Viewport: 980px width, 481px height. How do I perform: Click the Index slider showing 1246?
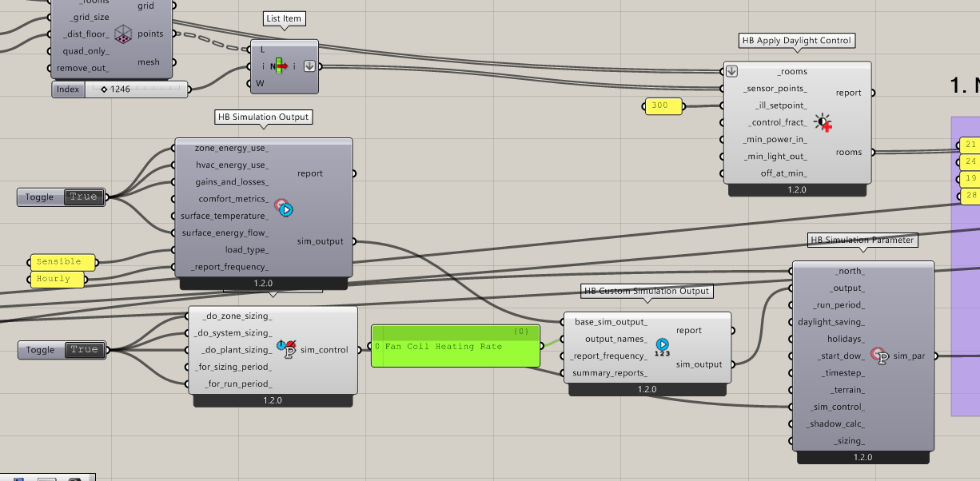tap(121, 89)
